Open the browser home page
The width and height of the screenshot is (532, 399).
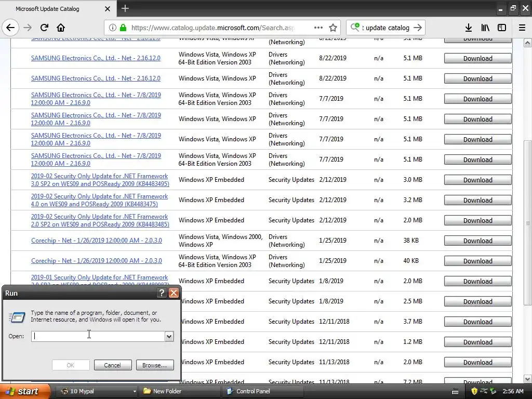point(61,28)
